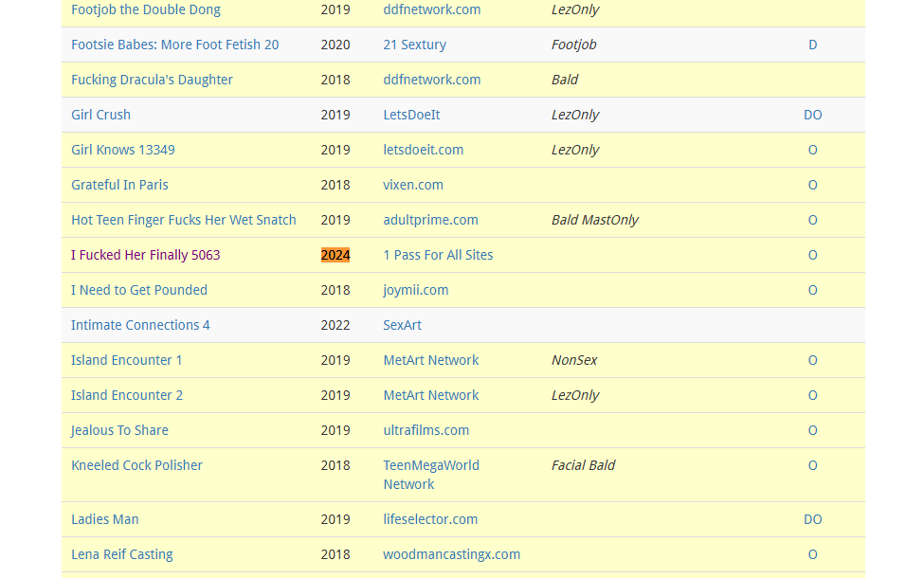Open the Island Encounter 2 title link
This screenshot has height=578, width=924.
(x=127, y=395)
